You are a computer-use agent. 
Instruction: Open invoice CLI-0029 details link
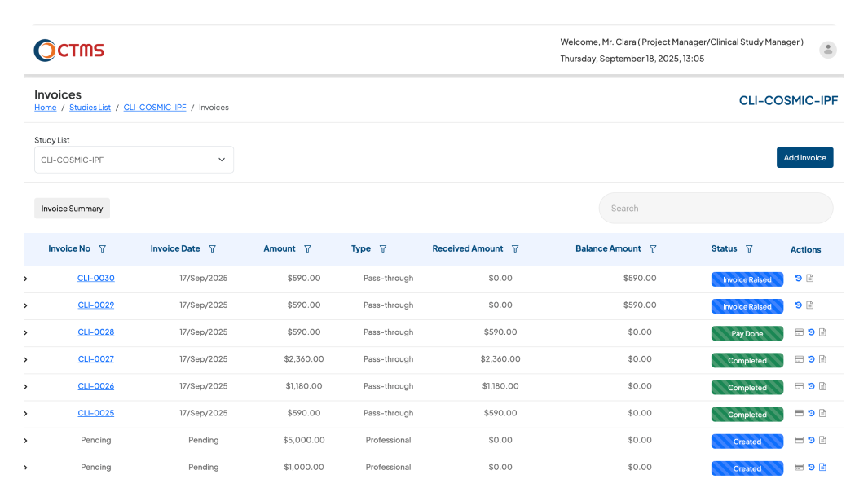95,305
